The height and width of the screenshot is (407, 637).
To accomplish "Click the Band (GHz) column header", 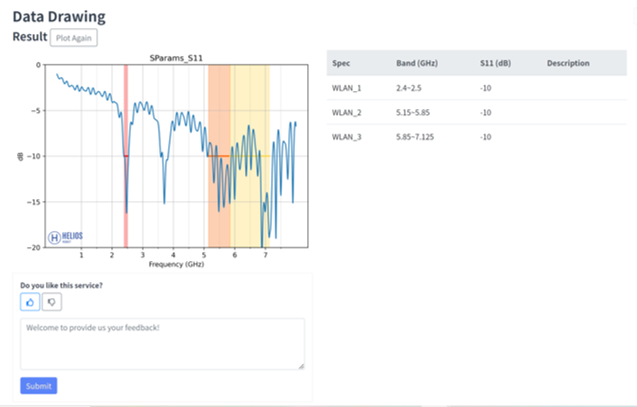I will coord(416,64).
